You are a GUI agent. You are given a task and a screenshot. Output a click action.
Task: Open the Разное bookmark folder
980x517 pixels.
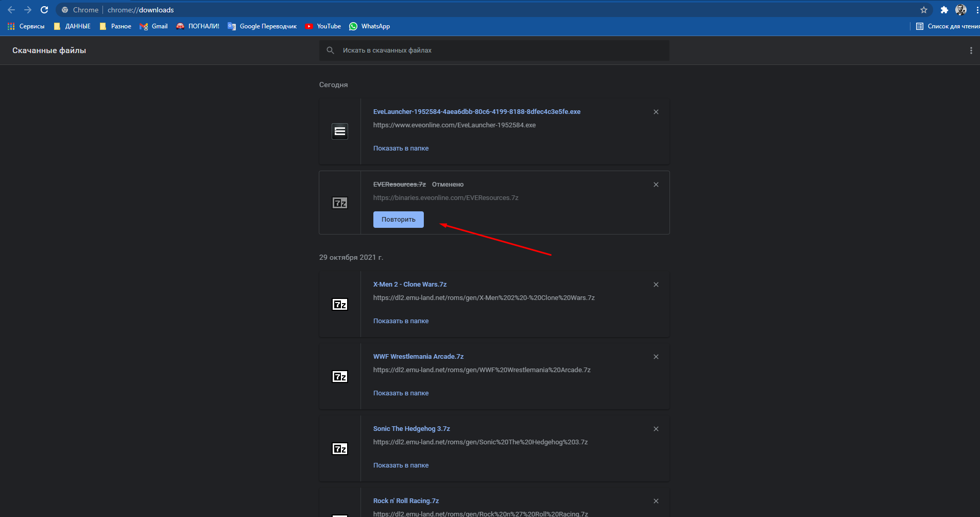point(115,26)
